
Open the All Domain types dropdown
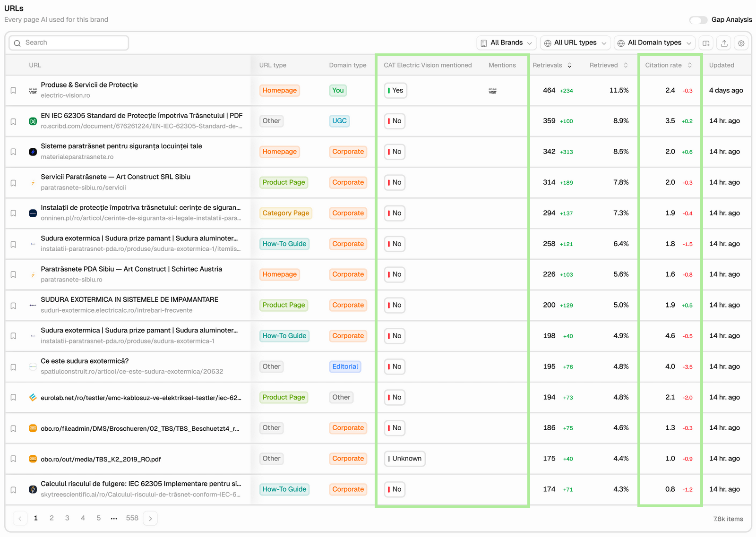pos(655,43)
